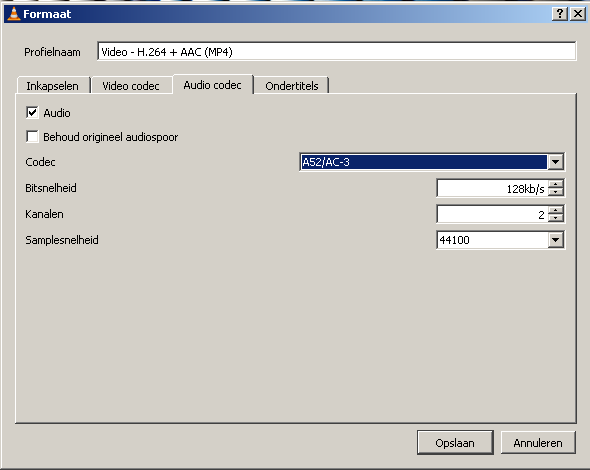
Task: Decrease Kanalen with the down arrow
Action: (556, 218)
